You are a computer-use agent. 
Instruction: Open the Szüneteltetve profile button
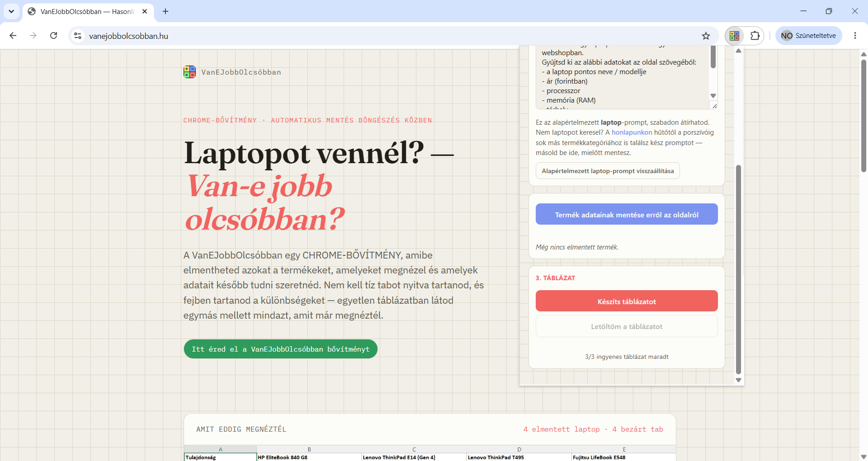tap(808, 36)
